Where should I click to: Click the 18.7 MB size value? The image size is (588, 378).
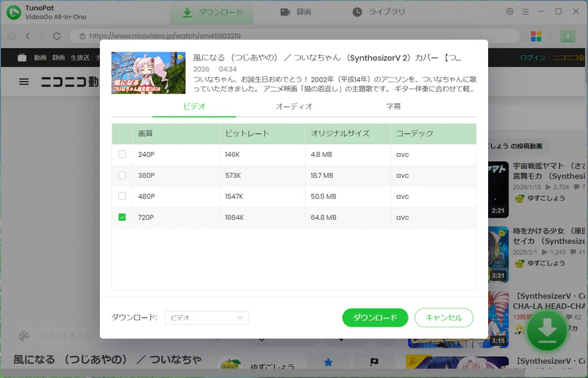322,175
